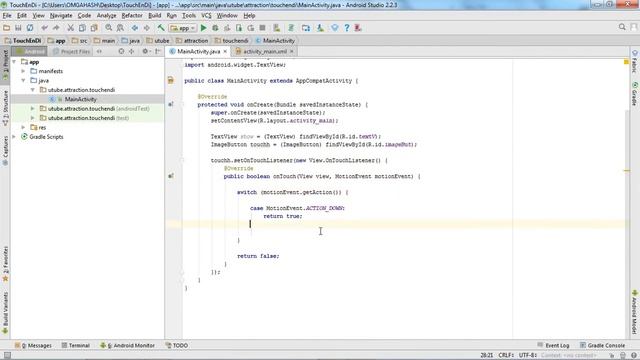Click the Redo toolbar icon

click(x=56, y=28)
